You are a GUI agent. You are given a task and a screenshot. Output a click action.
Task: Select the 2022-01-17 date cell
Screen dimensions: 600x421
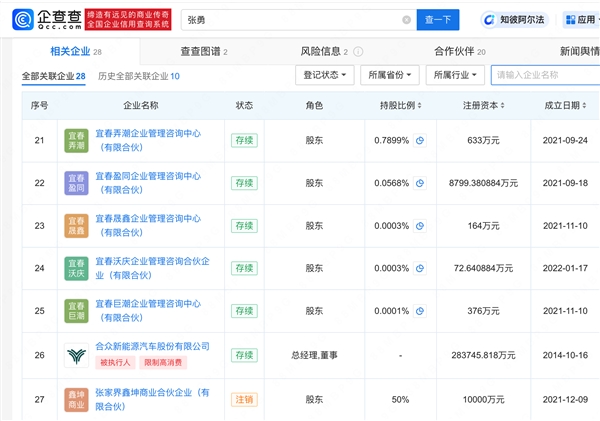(x=565, y=268)
